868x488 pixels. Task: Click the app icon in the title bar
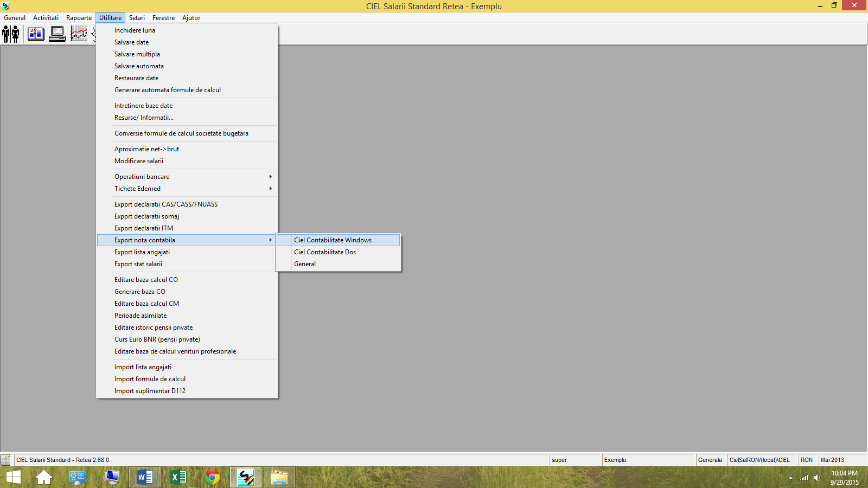click(6, 6)
